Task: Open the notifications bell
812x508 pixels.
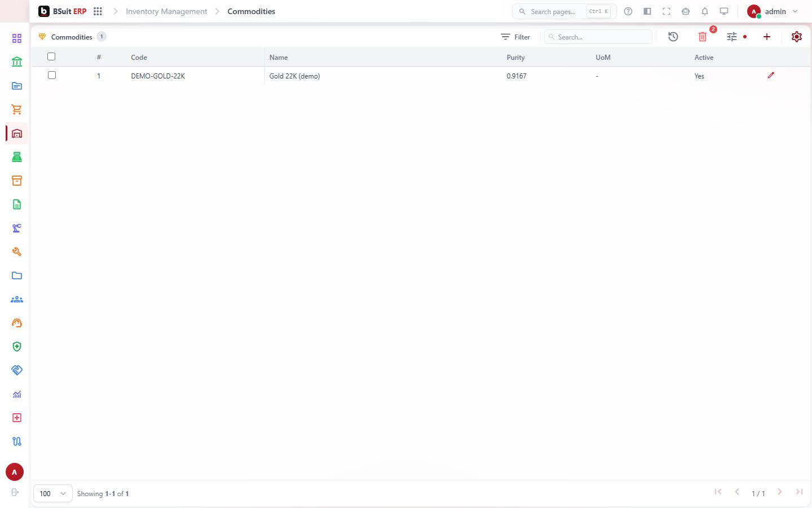Action: pyautogui.click(x=705, y=11)
